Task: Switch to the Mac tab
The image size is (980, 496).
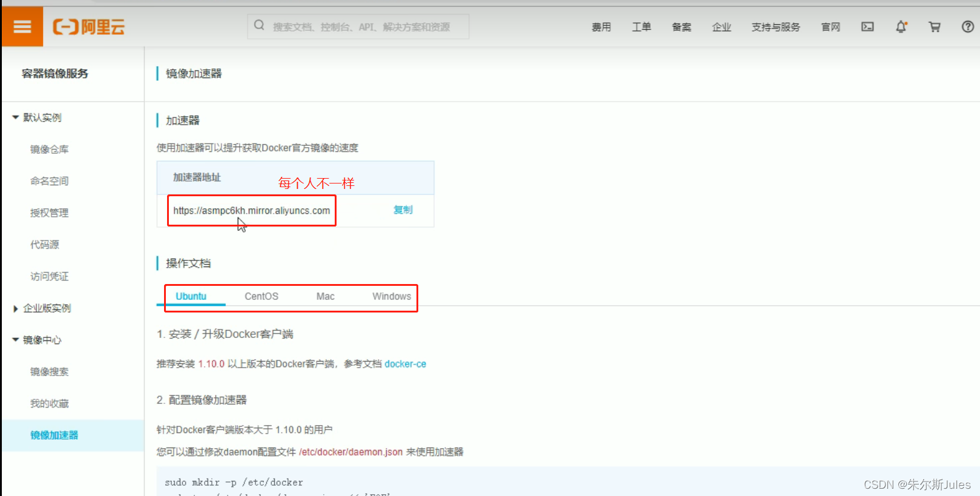Action: pos(326,296)
